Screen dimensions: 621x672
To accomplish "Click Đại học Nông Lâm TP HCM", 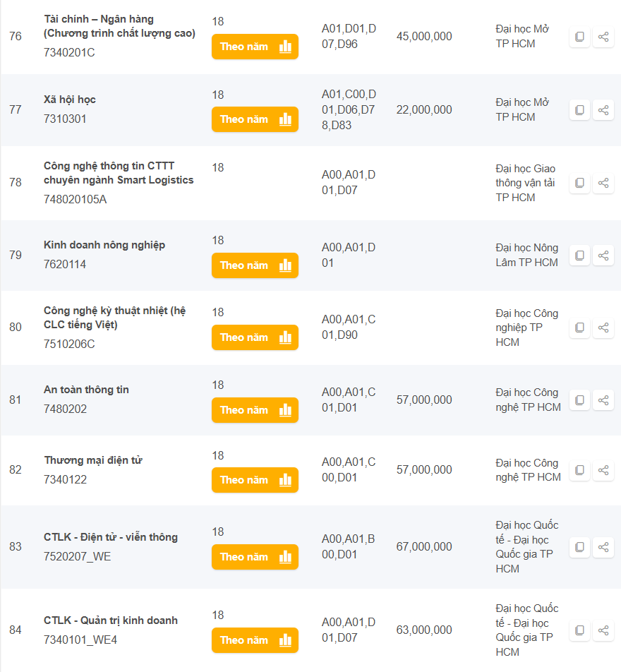I will point(526,256).
